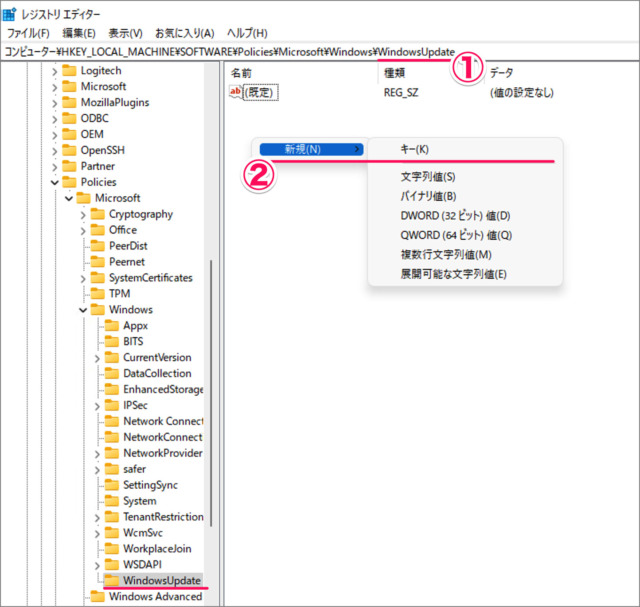Open the ファイル(F) menu
Viewport: 640px width, 607px height.
pyautogui.click(x=28, y=33)
